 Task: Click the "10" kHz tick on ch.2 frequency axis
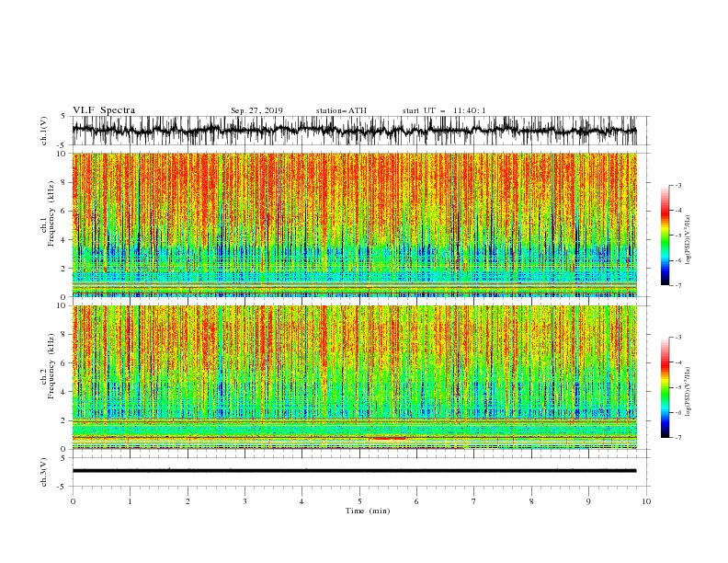point(63,305)
